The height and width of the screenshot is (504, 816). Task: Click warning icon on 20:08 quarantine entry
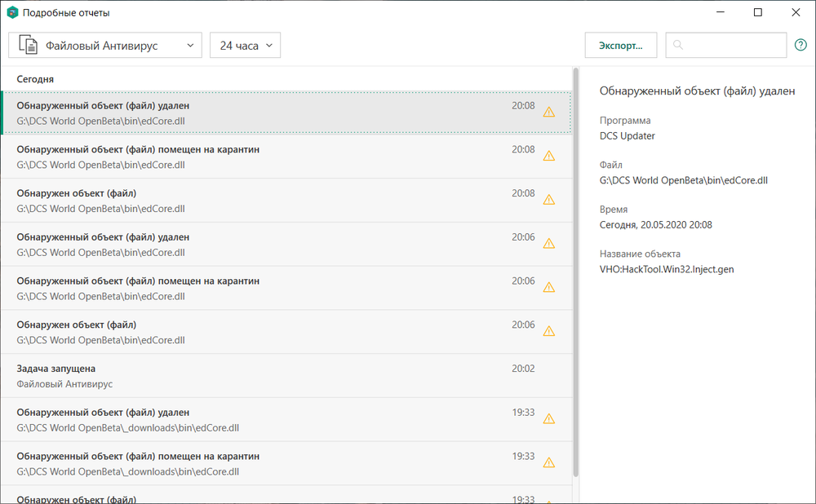(549, 156)
